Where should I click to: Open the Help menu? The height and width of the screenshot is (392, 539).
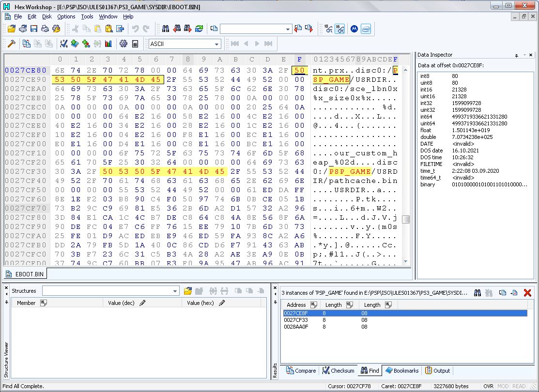(x=128, y=16)
